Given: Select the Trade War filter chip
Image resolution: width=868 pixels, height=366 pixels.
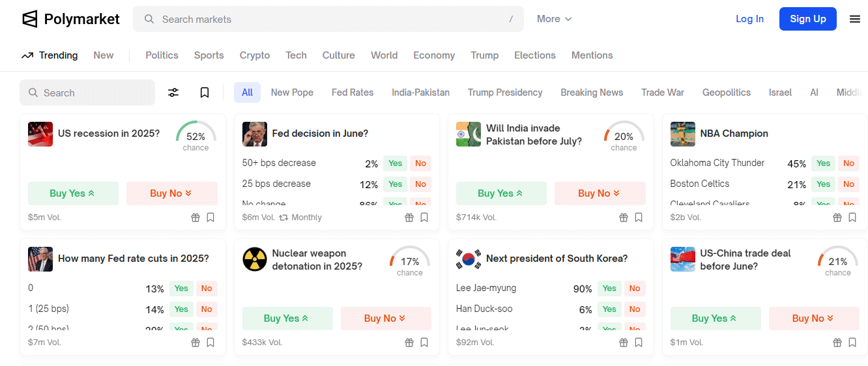Looking at the screenshot, I should (663, 92).
